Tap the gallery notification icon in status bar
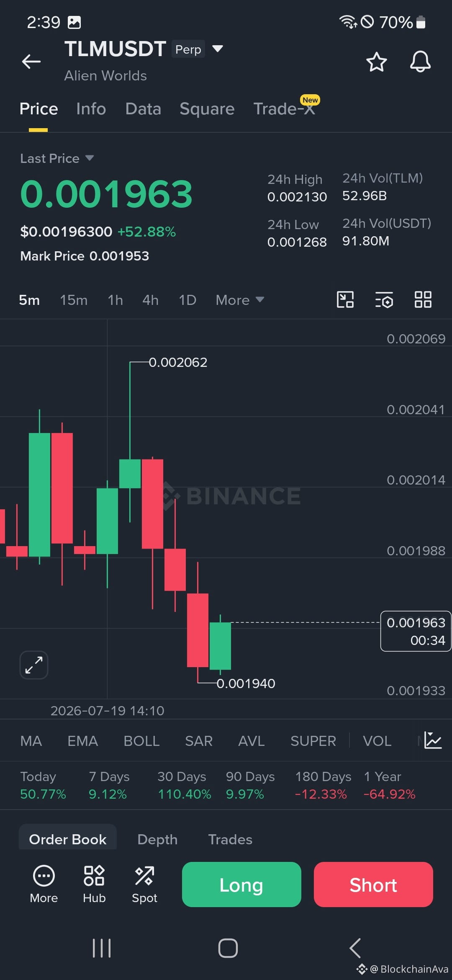 point(74,22)
